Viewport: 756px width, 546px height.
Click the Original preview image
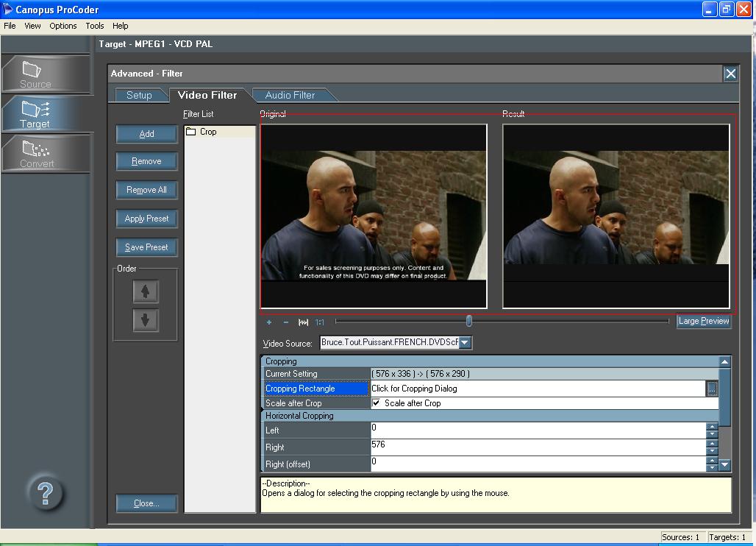click(374, 216)
